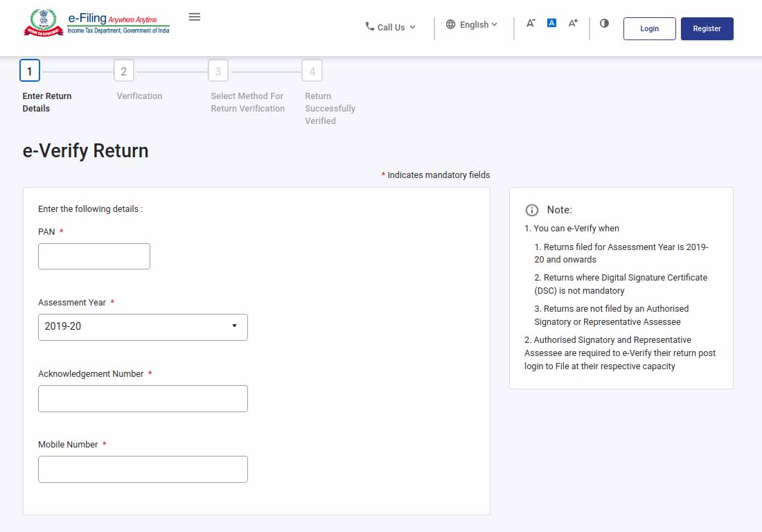Click the Login button
Viewport: 762px width, 532px height.
coord(649,28)
